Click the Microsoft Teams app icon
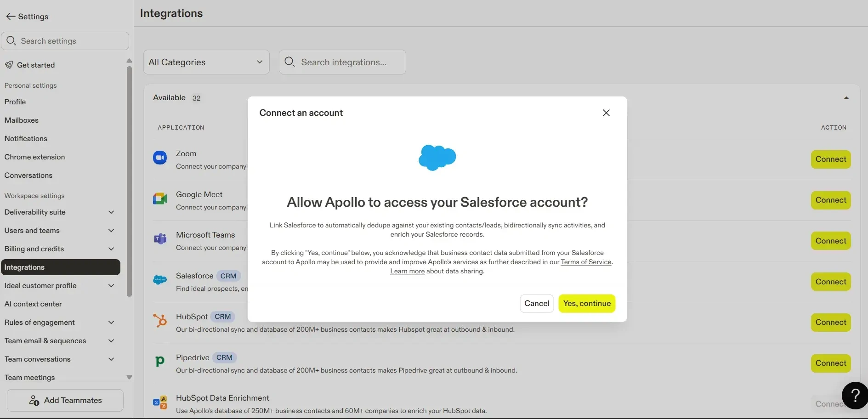Viewport: 868px width, 419px height. 160,239
